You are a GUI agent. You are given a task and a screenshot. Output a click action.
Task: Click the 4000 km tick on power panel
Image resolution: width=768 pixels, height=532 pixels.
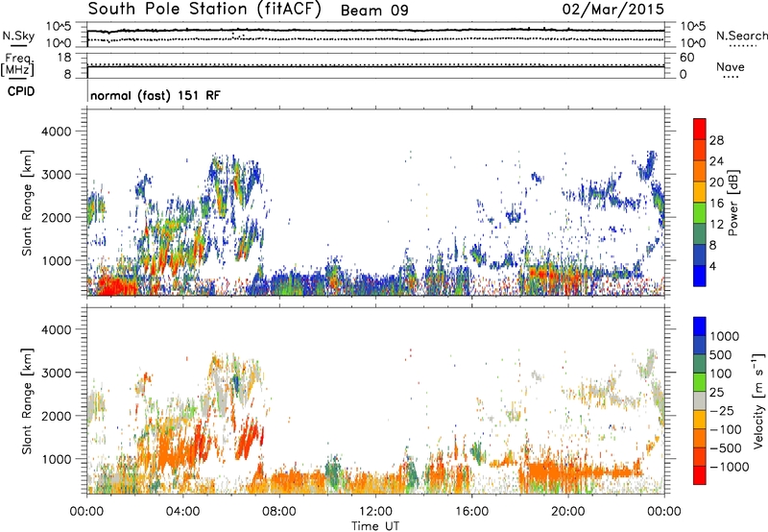pyautogui.click(x=56, y=132)
